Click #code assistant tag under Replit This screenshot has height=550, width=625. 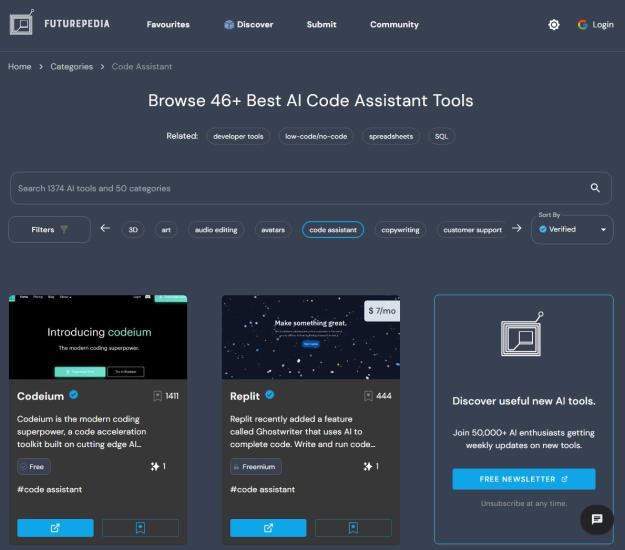pyautogui.click(x=262, y=489)
